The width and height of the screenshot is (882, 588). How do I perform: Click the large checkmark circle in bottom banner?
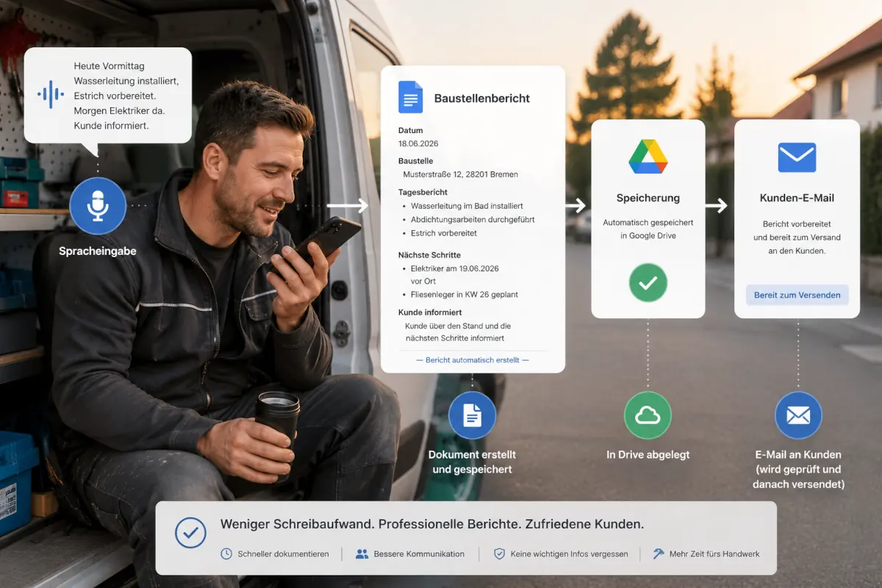click(x=190, y=533)
